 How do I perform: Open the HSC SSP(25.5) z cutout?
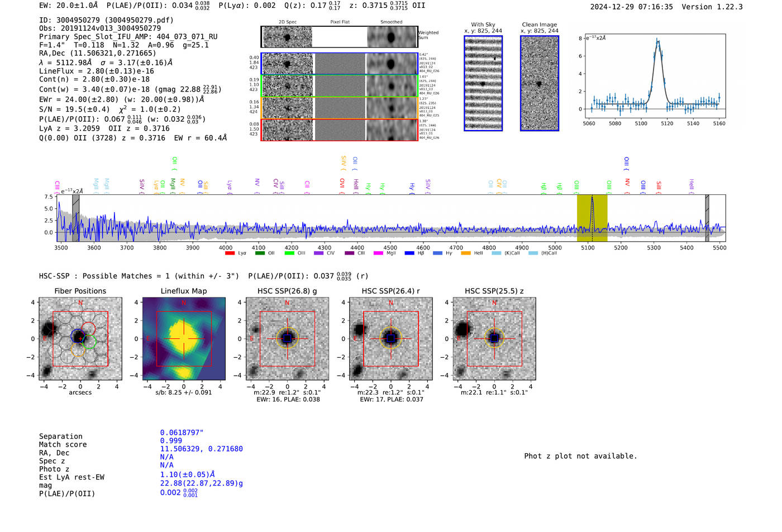pyautogui.click(x=494, y=339)
